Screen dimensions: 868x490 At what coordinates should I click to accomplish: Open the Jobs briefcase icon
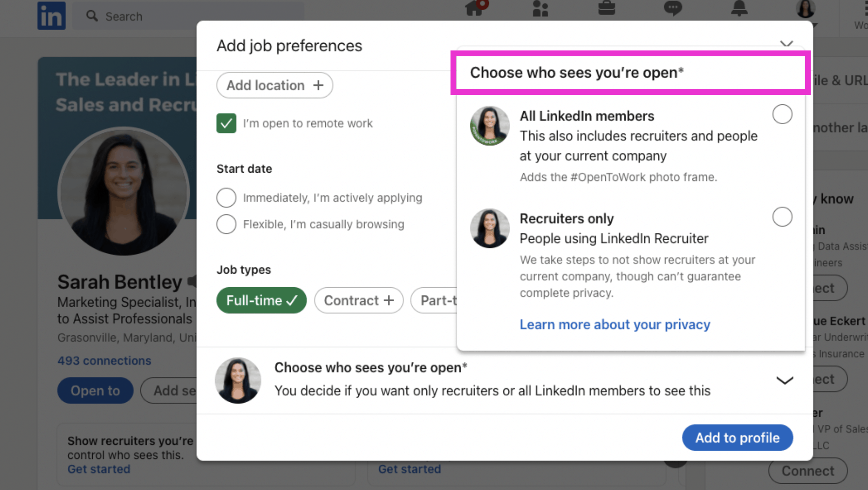pyautogui.click(x=606, y=9)
